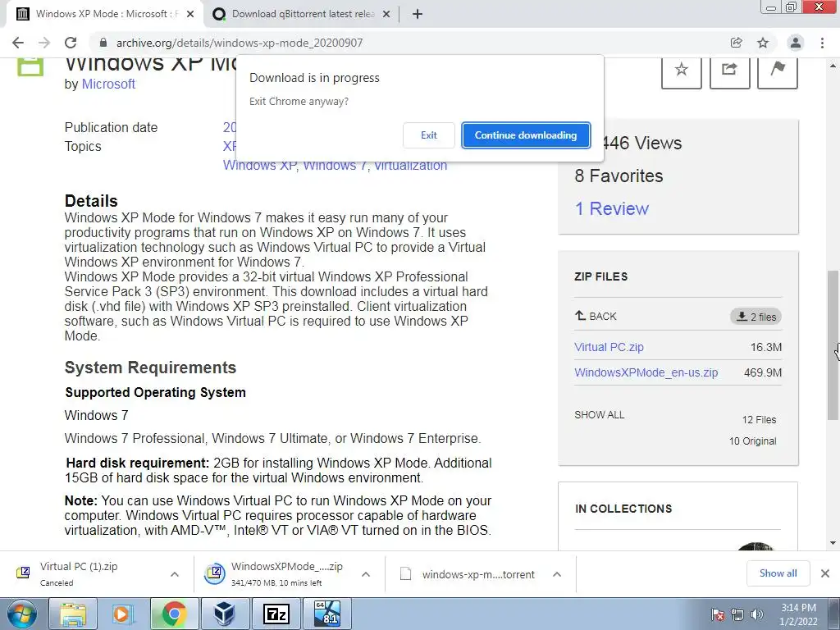Viewport: 840px width, 630px height.
Task: View site info via the padlock icon
Action: point(103,43)
